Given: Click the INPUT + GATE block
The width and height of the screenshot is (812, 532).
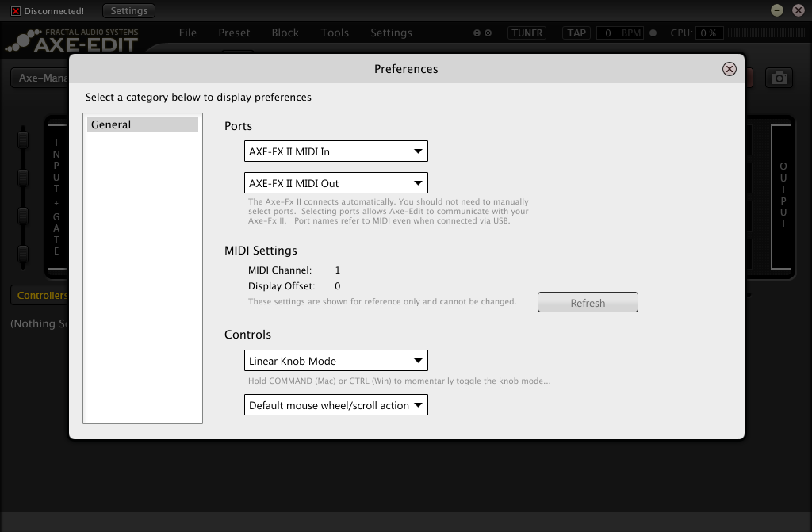Looking at the screenshot, I should coord(56,197).
